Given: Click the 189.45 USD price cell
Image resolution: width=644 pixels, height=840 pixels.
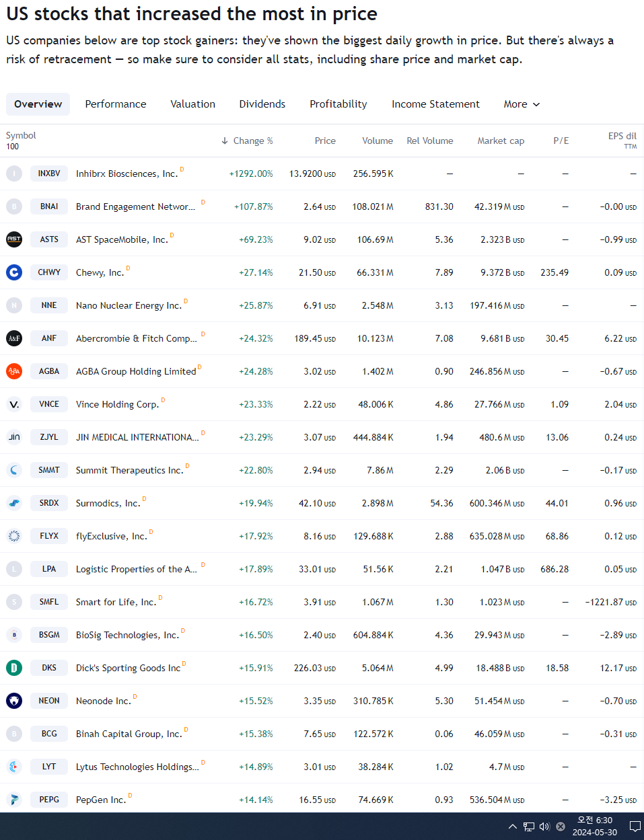Looking at the screenshot, I should pos(315,338).
